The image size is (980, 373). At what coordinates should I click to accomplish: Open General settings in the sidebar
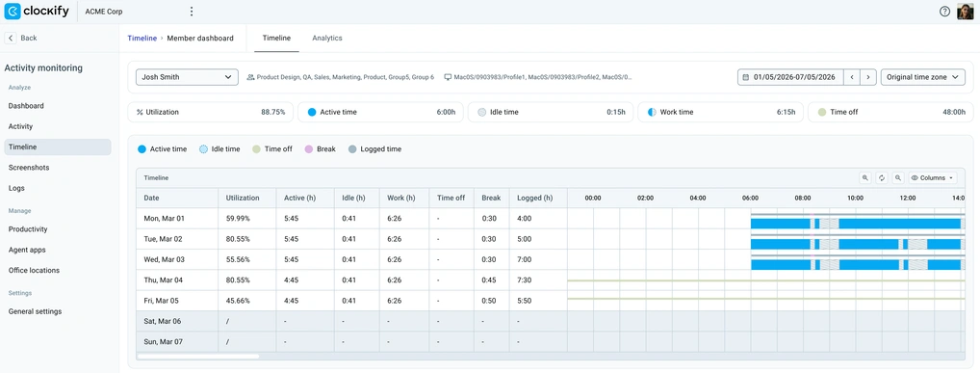35,311
